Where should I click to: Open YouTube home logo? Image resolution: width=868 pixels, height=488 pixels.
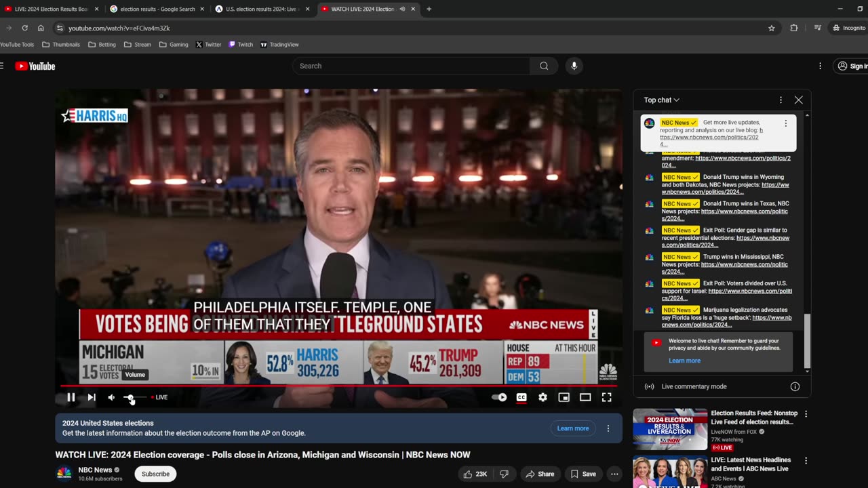[35, 66]
